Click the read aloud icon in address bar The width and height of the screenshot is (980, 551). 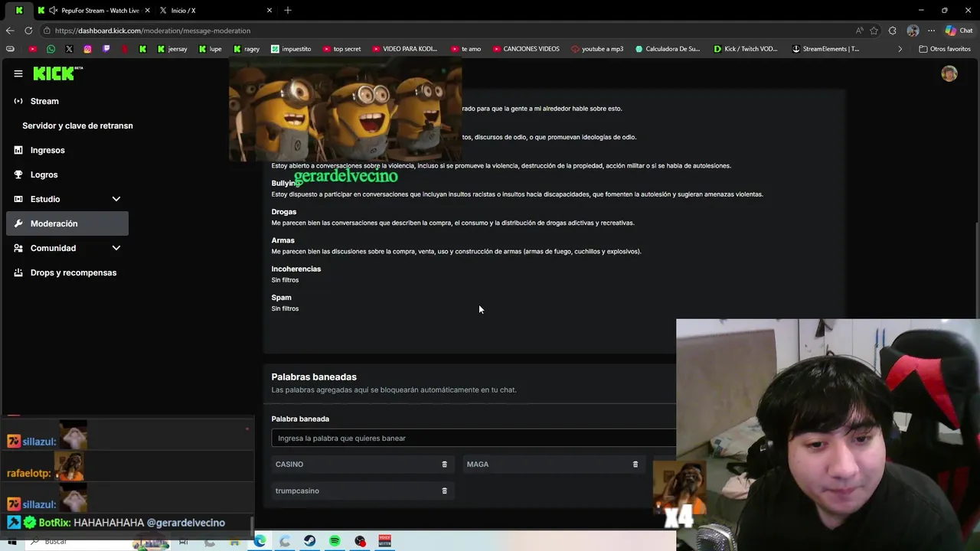click(x=859, y=31)
